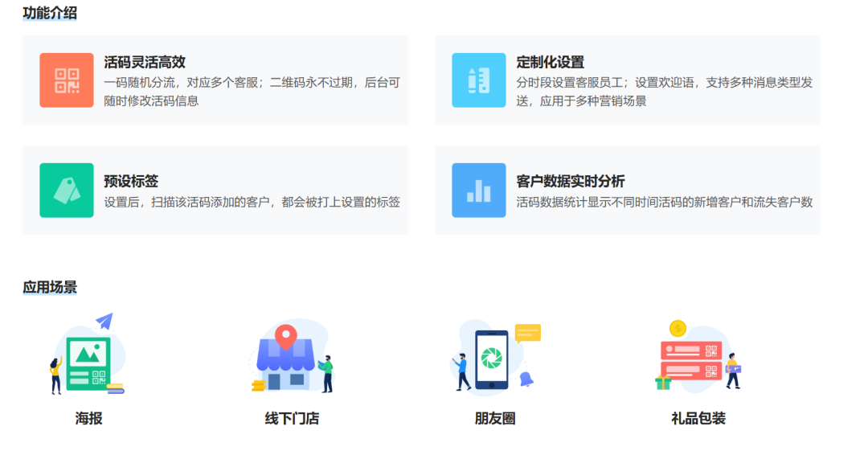Screen dimensions: 868x451
Task: Click the description starting 一码随机分流
Action: pos(252,92)
